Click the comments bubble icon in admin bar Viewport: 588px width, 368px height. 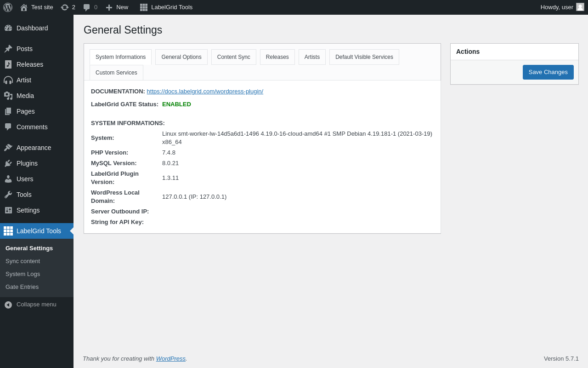click(x=87, y=7)
